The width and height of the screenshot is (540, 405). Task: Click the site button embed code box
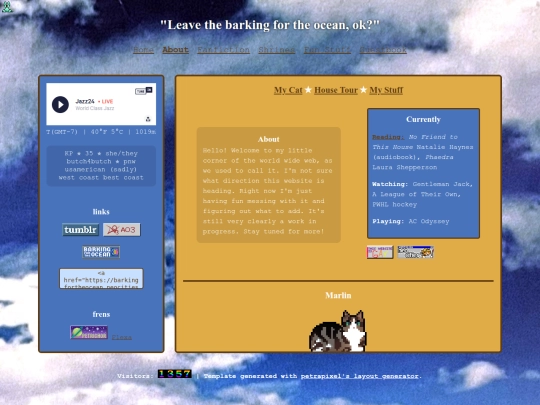pyautogui.click(x=101, y=279)
